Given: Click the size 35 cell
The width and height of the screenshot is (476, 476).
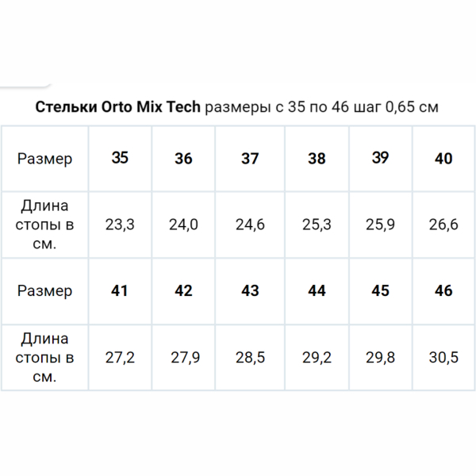Looking at the screenshot, I should pos(120,158).
